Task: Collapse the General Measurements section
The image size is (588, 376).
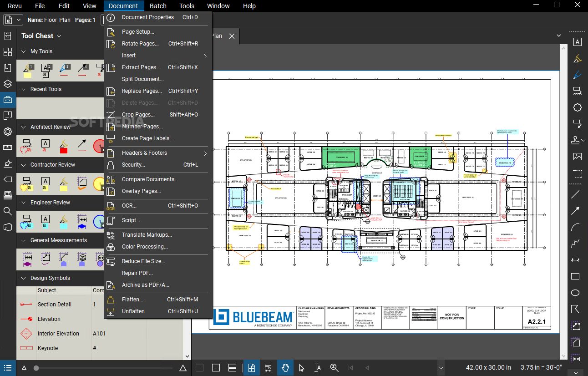Action: 23,240
